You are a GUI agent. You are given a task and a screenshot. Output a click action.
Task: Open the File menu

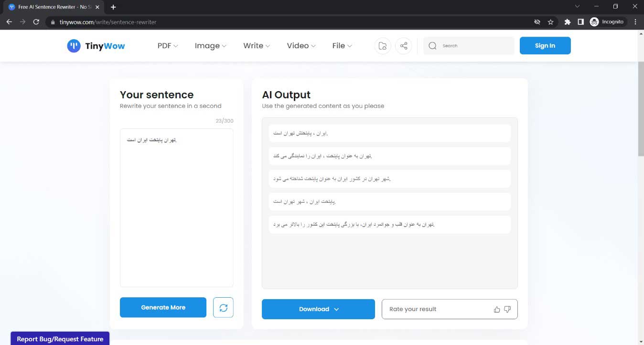[342, 46]
